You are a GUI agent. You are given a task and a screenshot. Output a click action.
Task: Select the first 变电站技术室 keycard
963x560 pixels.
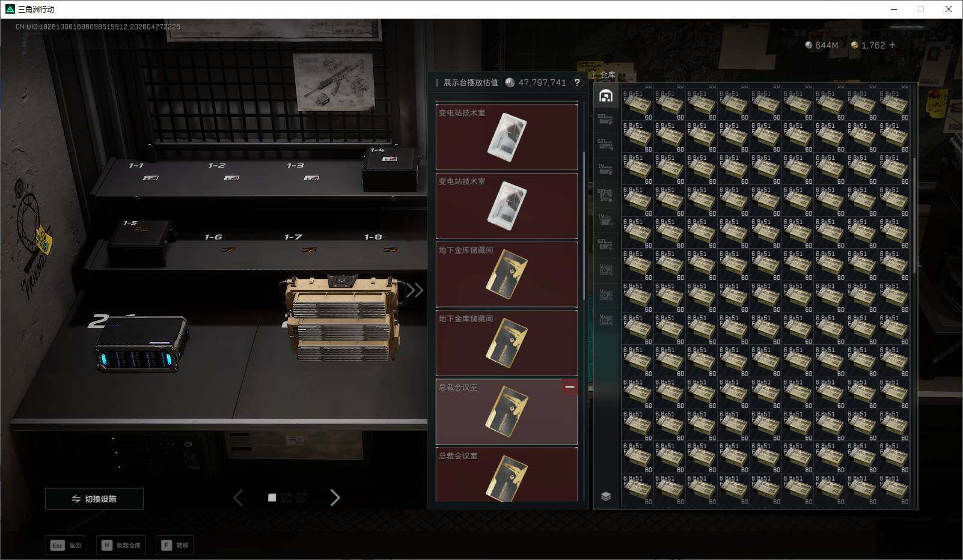pyautogui.click(x=506, y=137)
